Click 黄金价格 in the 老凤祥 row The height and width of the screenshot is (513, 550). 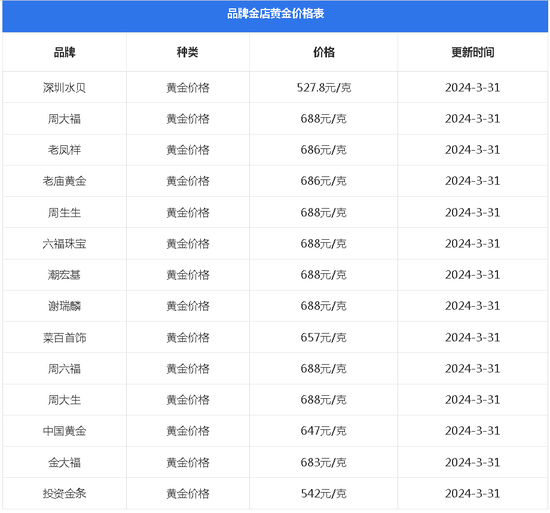pos(188,150)
